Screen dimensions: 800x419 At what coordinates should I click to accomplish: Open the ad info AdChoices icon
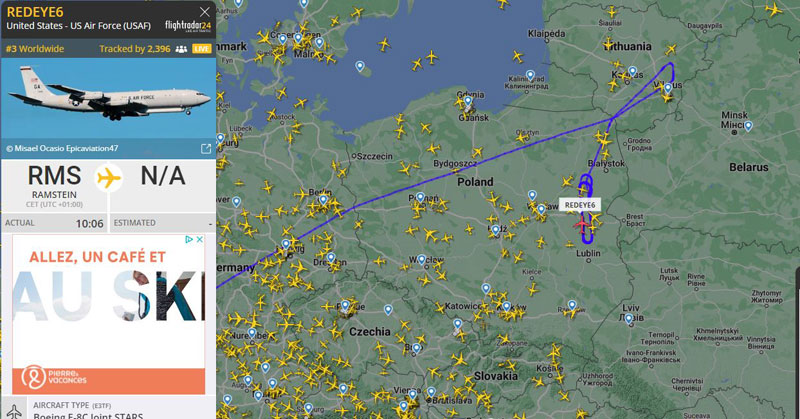[x=189, y=239]
